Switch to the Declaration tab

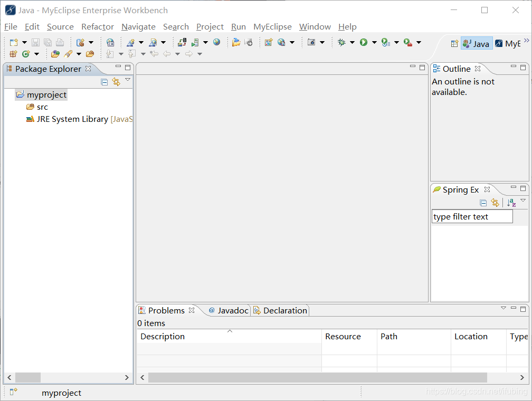280,310
